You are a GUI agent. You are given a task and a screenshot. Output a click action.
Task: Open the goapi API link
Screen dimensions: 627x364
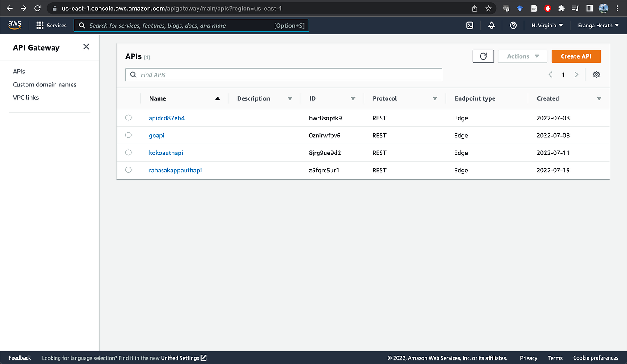[x=157, y=136]
